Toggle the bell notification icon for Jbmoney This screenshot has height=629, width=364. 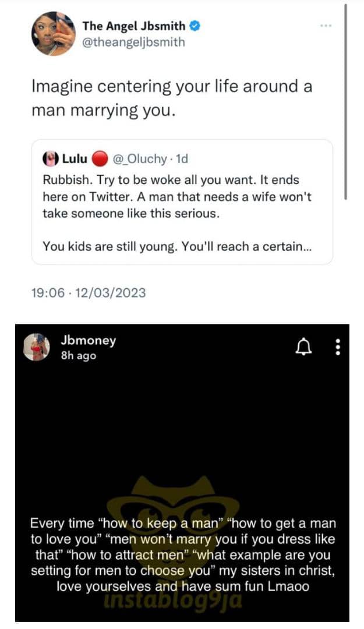(x=303, y=348)
